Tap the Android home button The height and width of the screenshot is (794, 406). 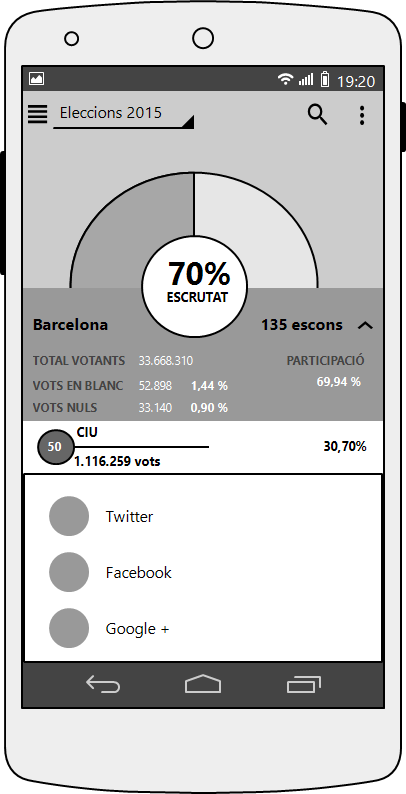coord(203,684)
